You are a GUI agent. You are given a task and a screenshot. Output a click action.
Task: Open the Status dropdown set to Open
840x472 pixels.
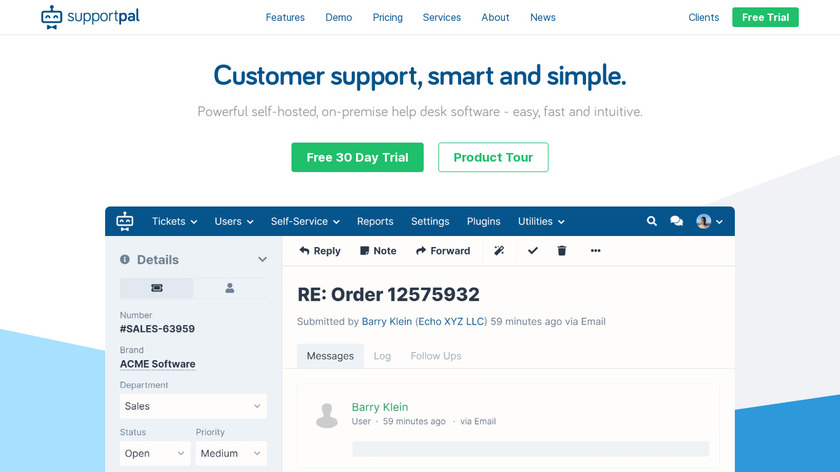coord(155,453)
